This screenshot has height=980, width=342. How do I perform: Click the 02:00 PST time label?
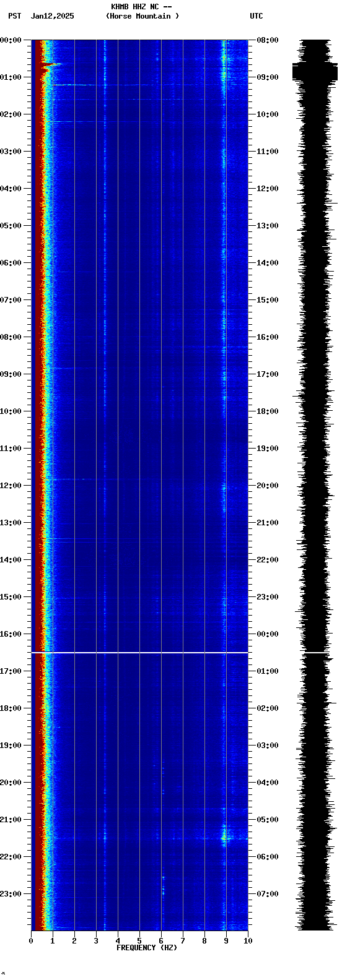point(11,114)
